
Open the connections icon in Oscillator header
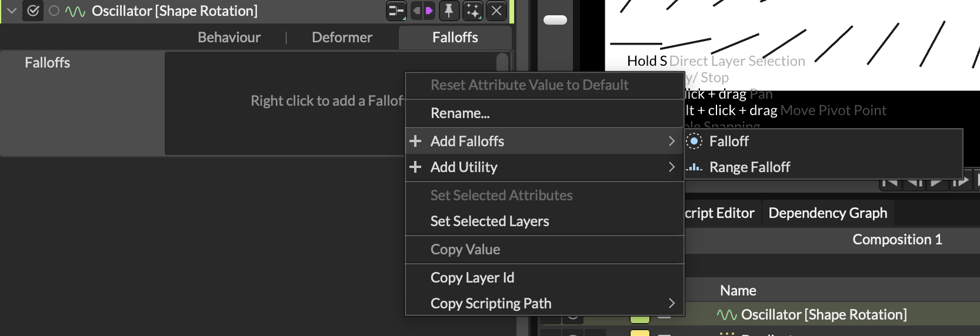tap(396, 11)
